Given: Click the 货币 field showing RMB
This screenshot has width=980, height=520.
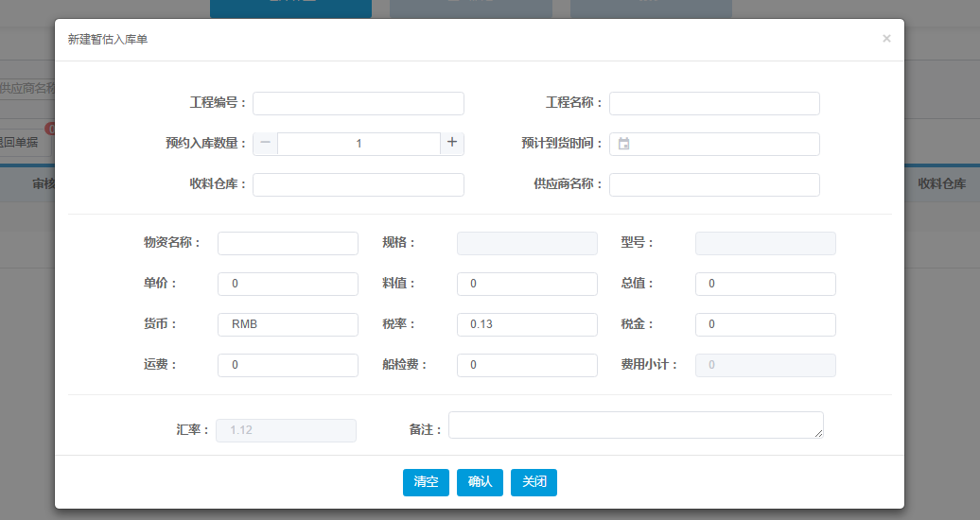Looking at the screenshot, I should click(x=288, y=324).
